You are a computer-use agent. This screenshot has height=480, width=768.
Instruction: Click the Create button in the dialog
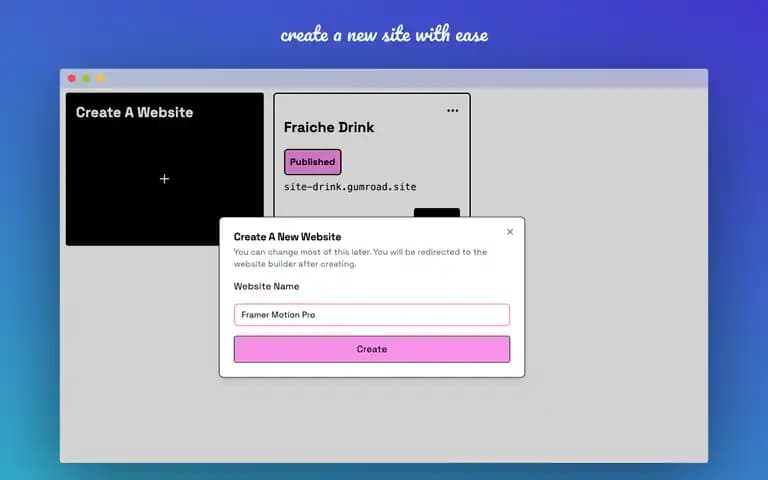coord(372,349)
